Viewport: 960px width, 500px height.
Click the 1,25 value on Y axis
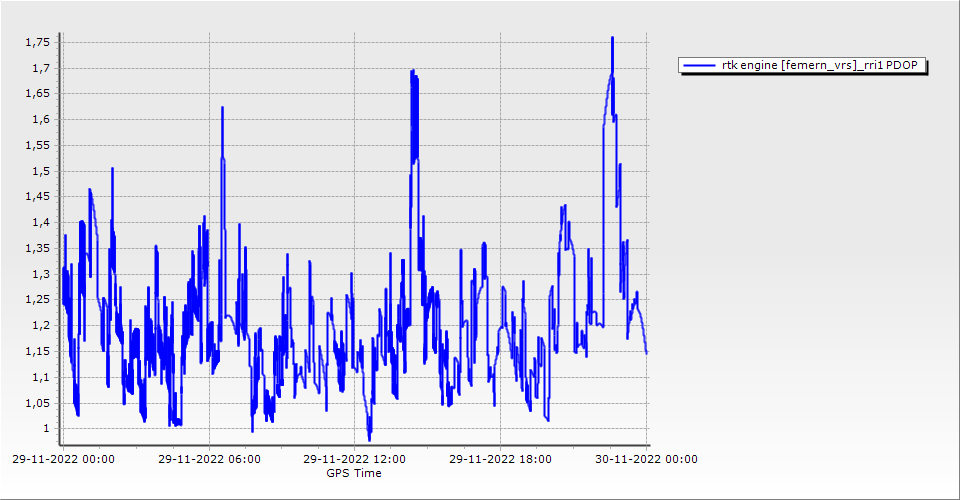(x=37, y=299)
